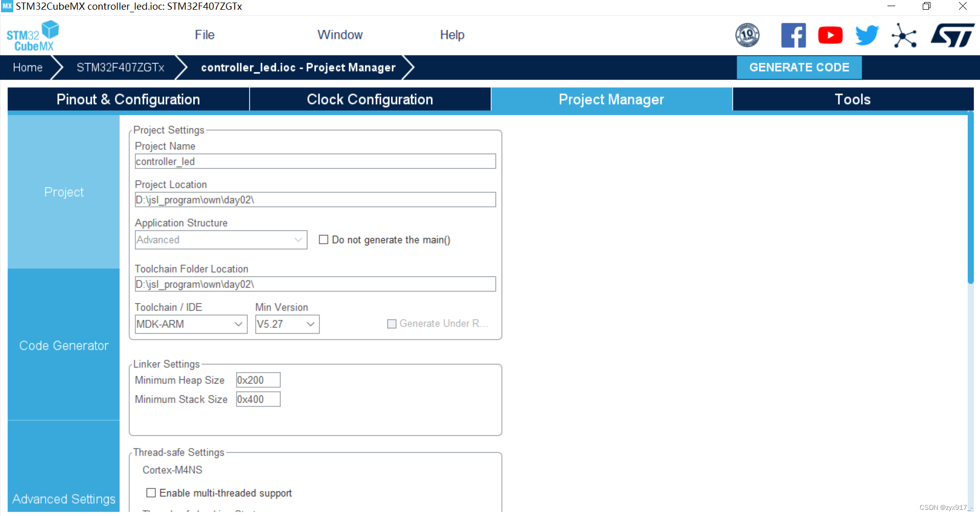Click the Toolchain Folder Location field
The width and height of the screenshot is (980, 516).
tap(315, 284)
